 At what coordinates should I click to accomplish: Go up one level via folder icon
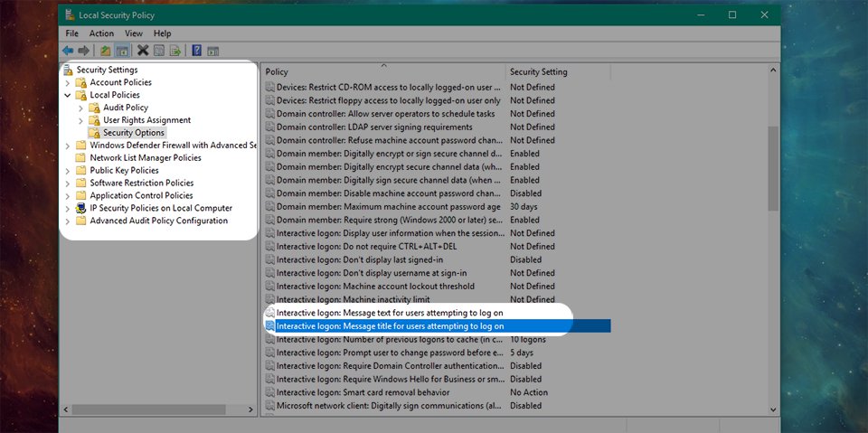pyautogui.click(x=105, y=51)
